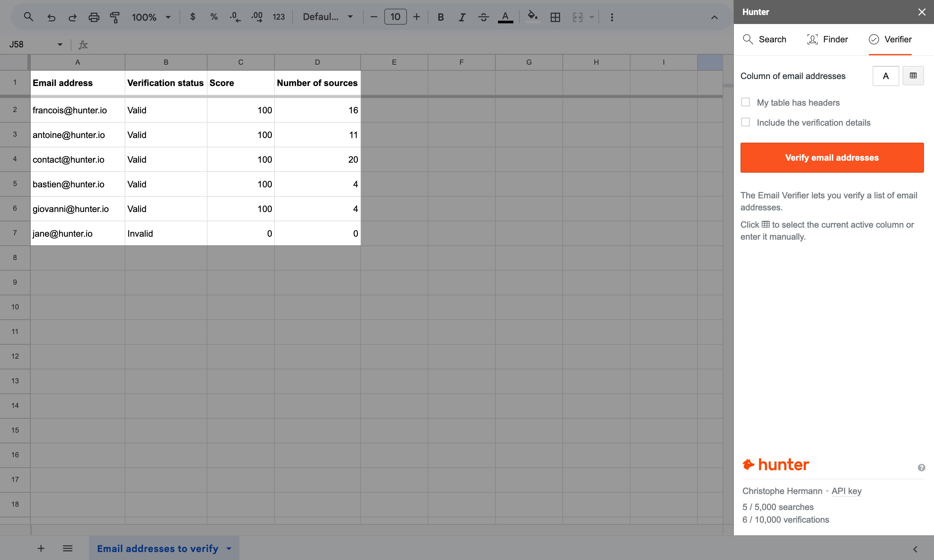Collapse the toolbar with up chevron

714,17
